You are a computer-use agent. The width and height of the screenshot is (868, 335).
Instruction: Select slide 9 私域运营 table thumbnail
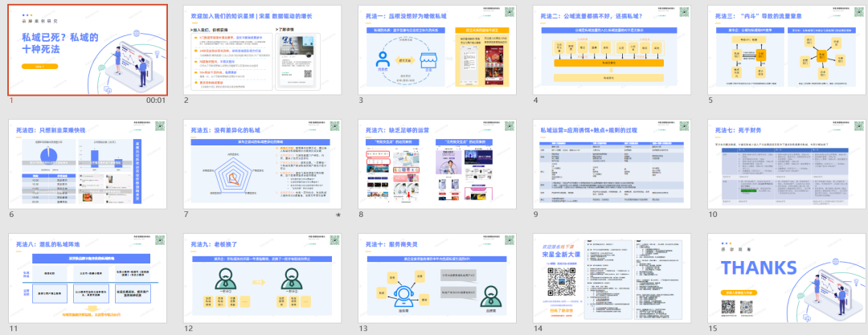tap(611, 165)
